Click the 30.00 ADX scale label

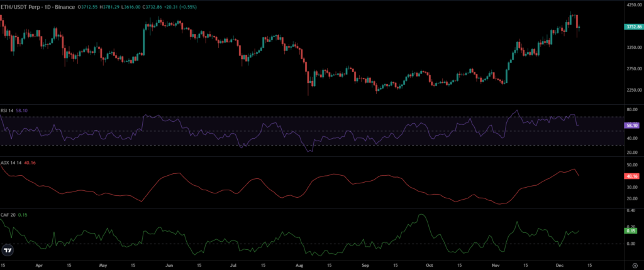coord(631,187)
